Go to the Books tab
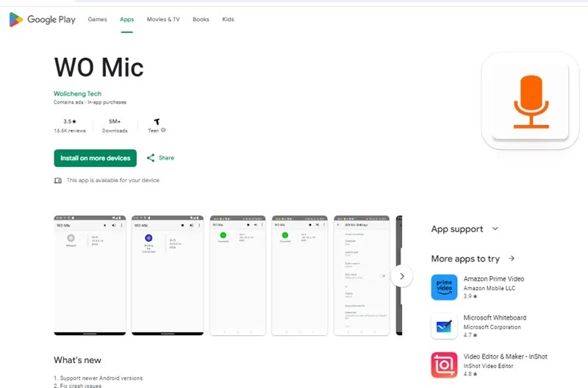 tap(201, 20)
